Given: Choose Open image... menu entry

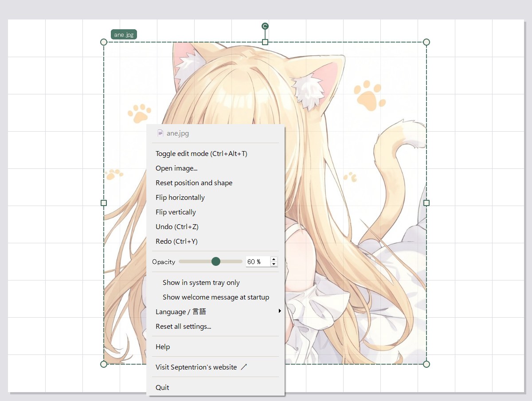Looking at the screenshot, I should [215, 168].
